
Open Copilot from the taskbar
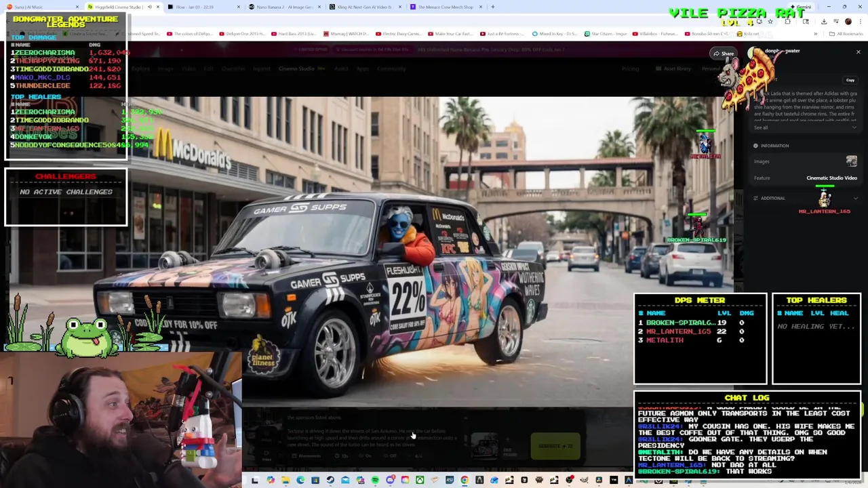[271, 480]
